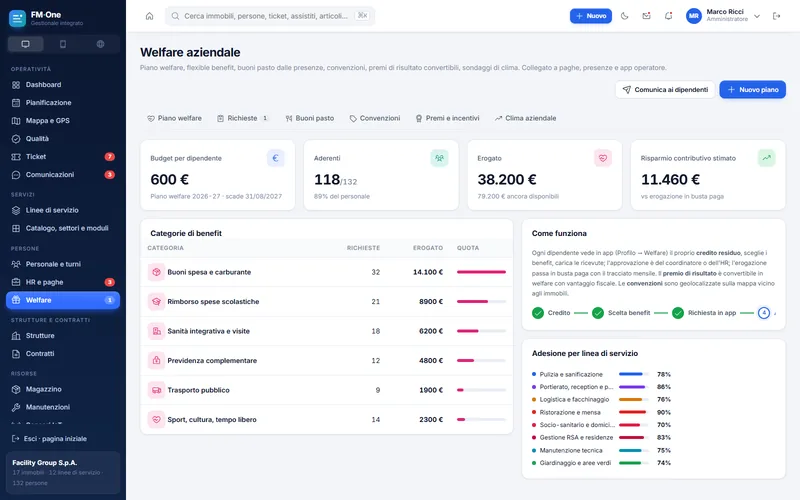This screenshot has height=500, width=800.
Task: Select globe view icon in sidebar switcher
Action: [x=101, y=44]
